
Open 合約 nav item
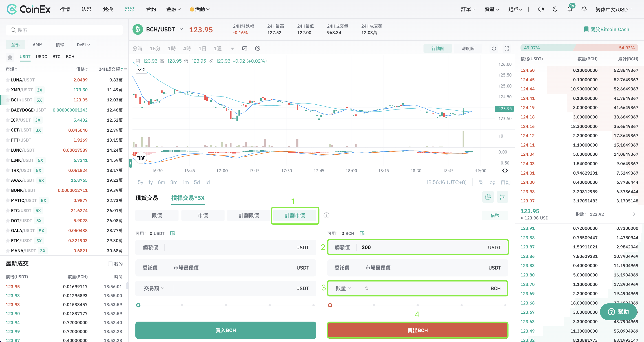151,9
